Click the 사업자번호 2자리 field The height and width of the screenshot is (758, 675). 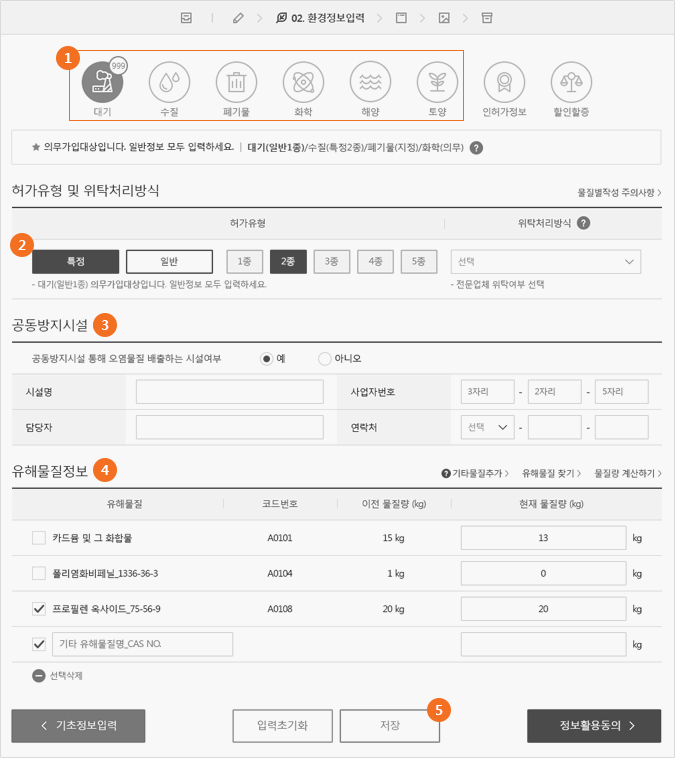(555, 392)
